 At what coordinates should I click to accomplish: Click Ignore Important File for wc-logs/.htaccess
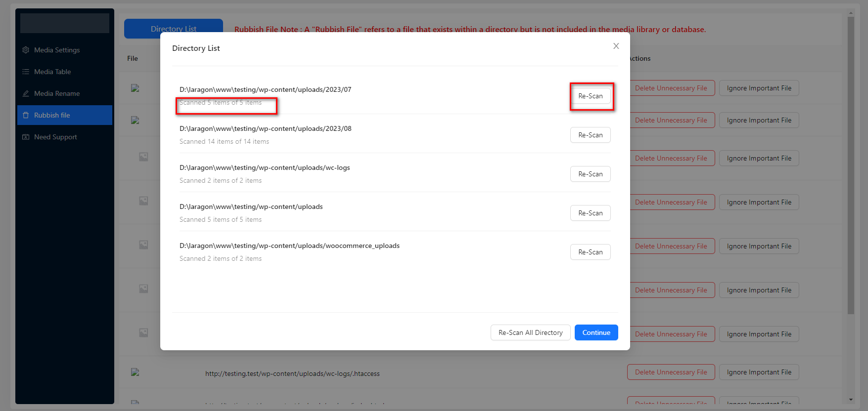point(759,372)
